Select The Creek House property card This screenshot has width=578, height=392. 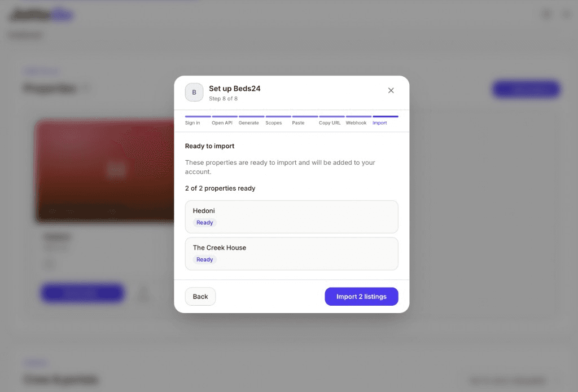point(292,253)
